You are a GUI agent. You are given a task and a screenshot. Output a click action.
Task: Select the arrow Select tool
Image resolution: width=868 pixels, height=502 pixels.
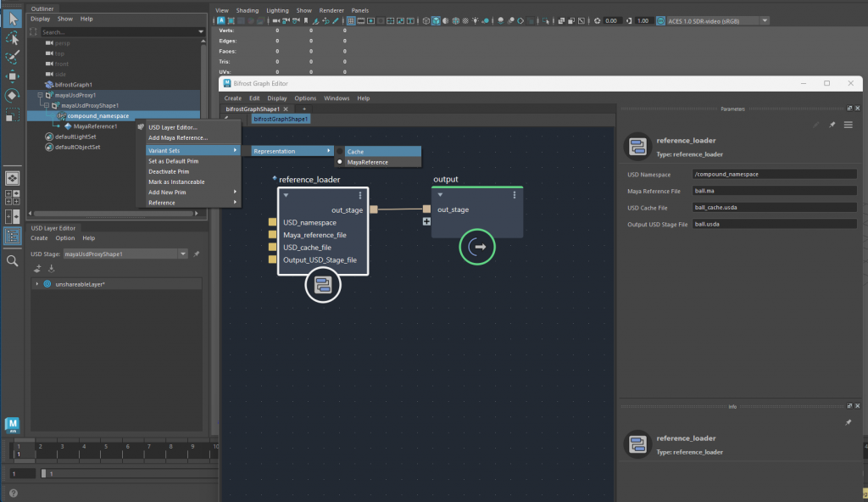point(13,17)
